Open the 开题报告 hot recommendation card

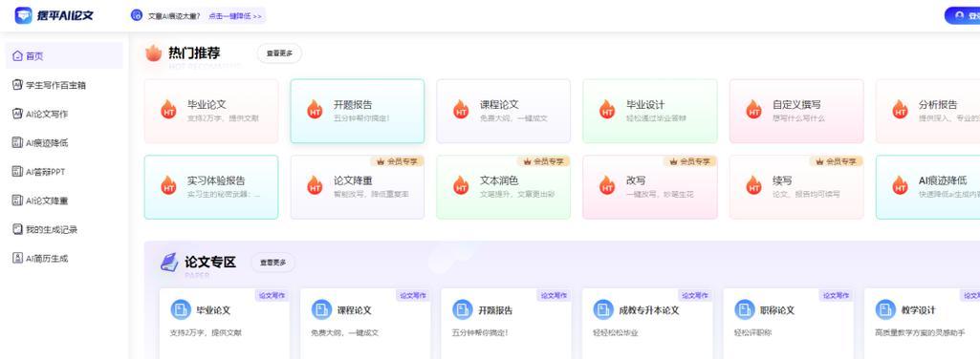click(x=358, y=111)
